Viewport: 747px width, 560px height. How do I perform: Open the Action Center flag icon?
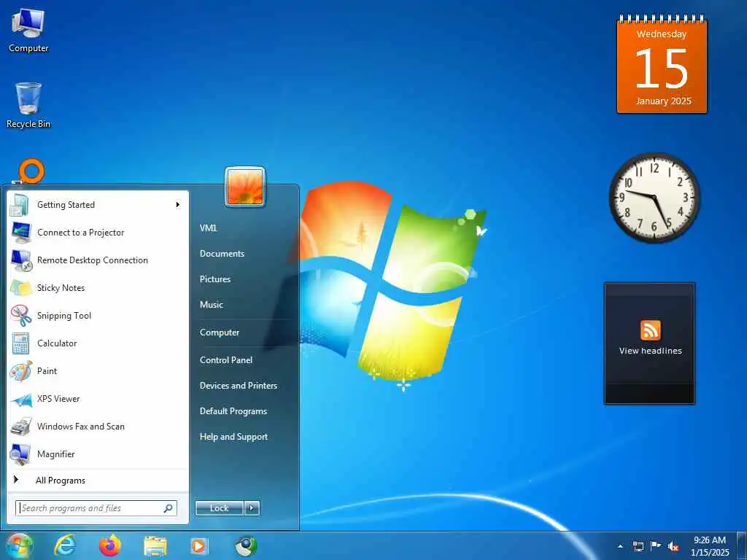pos(656,546)
